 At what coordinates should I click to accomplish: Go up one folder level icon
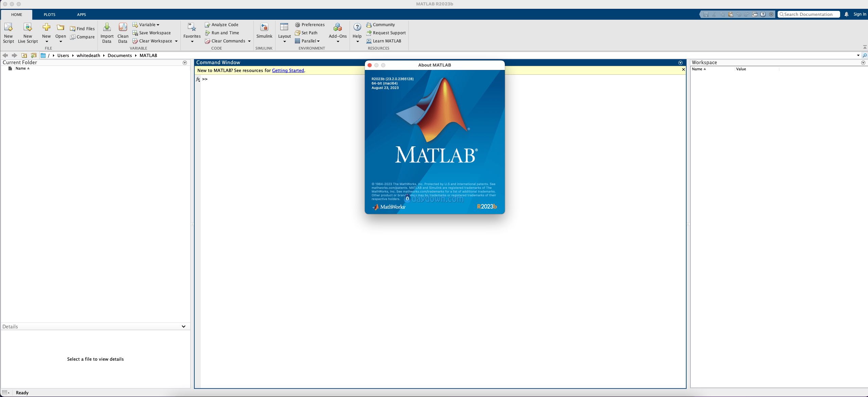24,55
